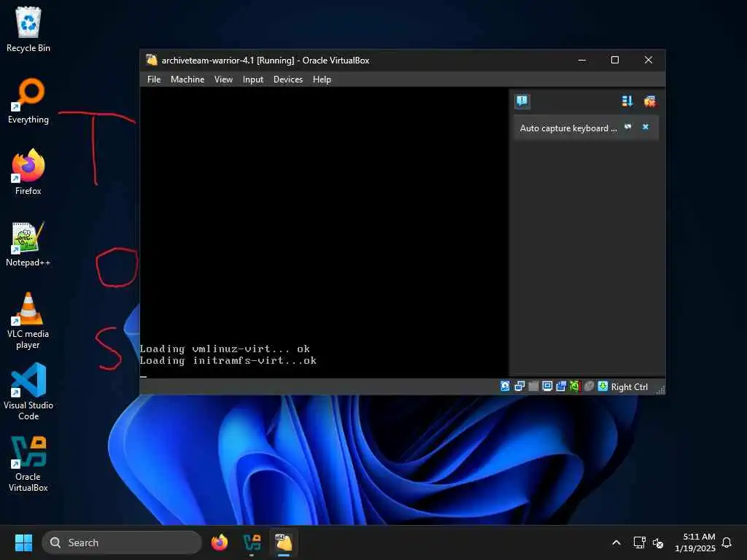Click the recording status icon with blue screens
This screenshot has width=747, height=560.
[x=561, y=386]
